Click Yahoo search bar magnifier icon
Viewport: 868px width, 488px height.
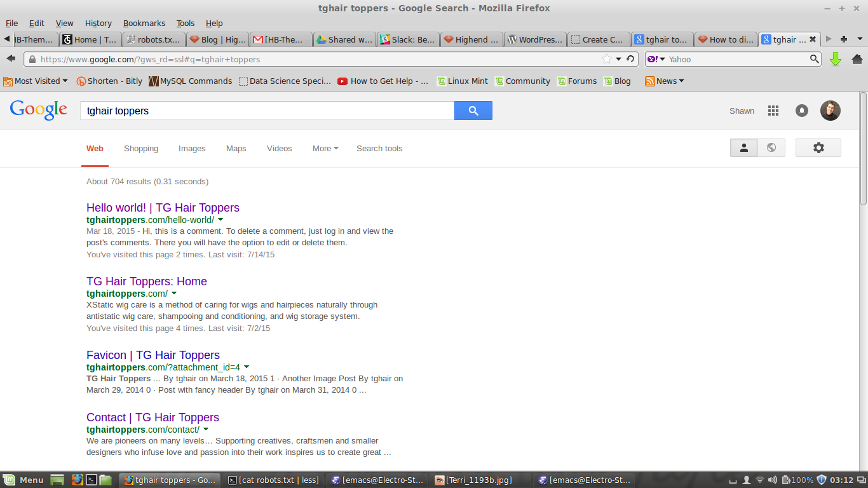click(814, 59)
